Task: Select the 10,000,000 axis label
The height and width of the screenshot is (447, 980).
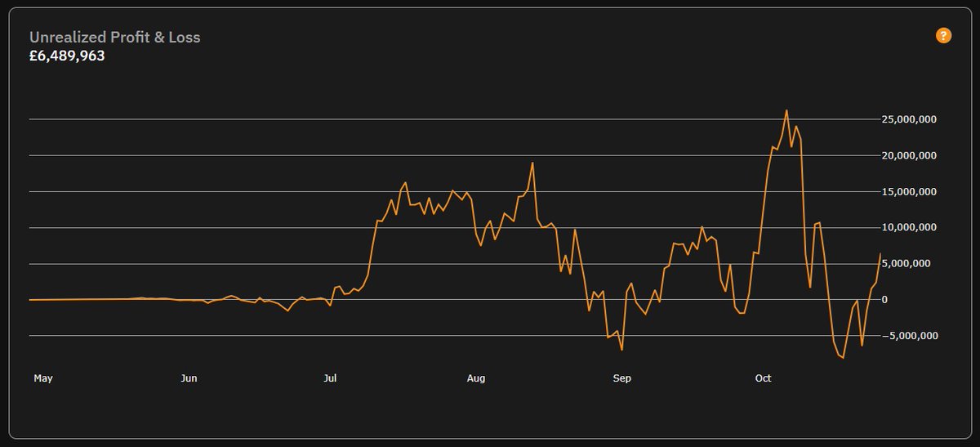Action: 909,228
